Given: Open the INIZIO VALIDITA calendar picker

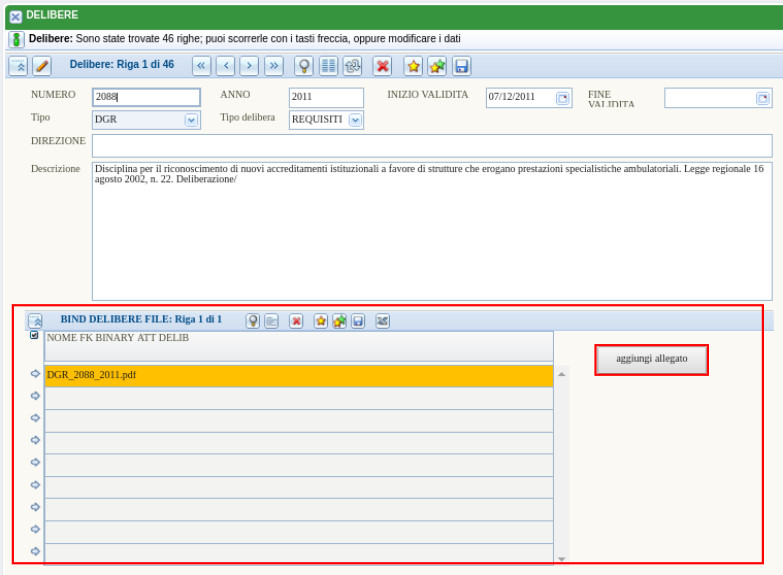Looking at the screenshot, I should point(562,98).
